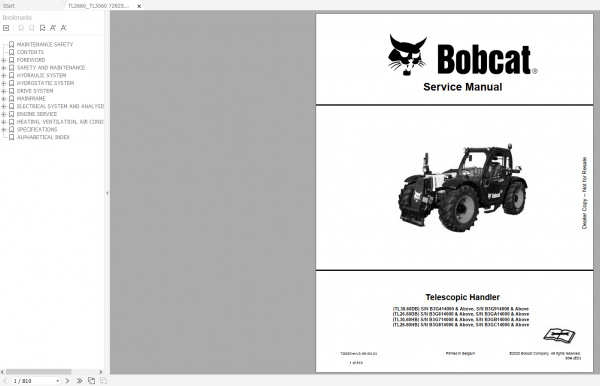Jump to the last page
This screenshot has height=386, width=600.
pos(79,381)
